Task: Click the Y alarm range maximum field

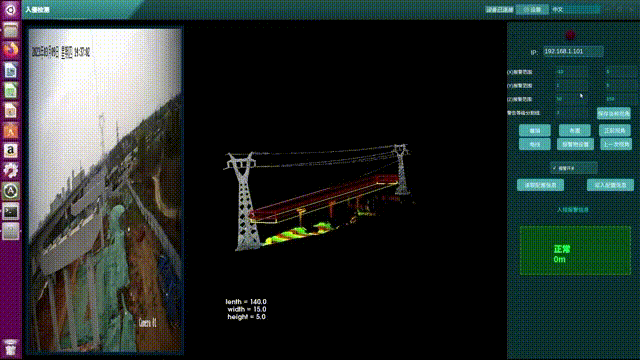Action: pos(622,86)
